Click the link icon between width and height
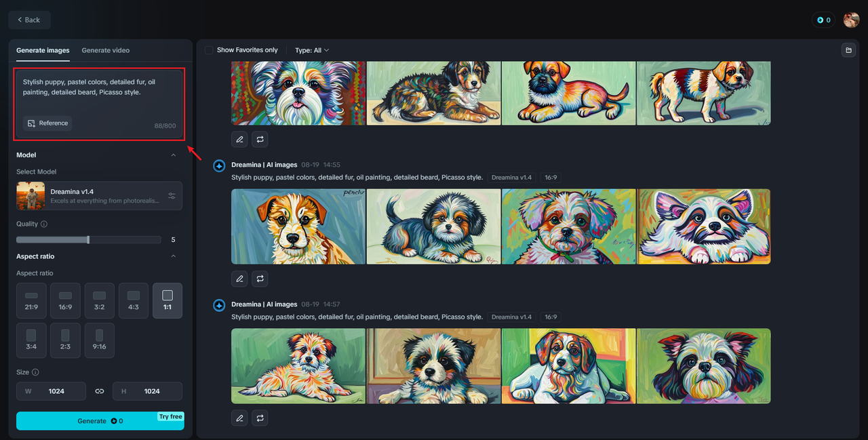The image size is (868, 440). [100, 391]
